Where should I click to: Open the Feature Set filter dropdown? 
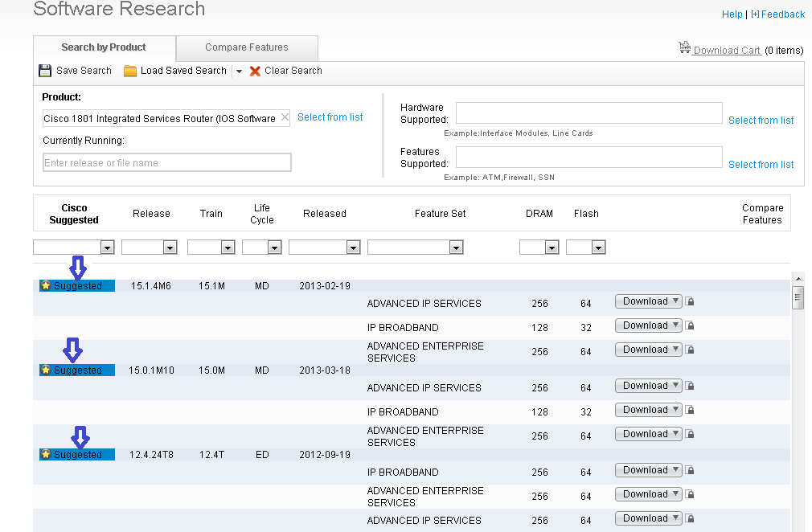(456, 248)
